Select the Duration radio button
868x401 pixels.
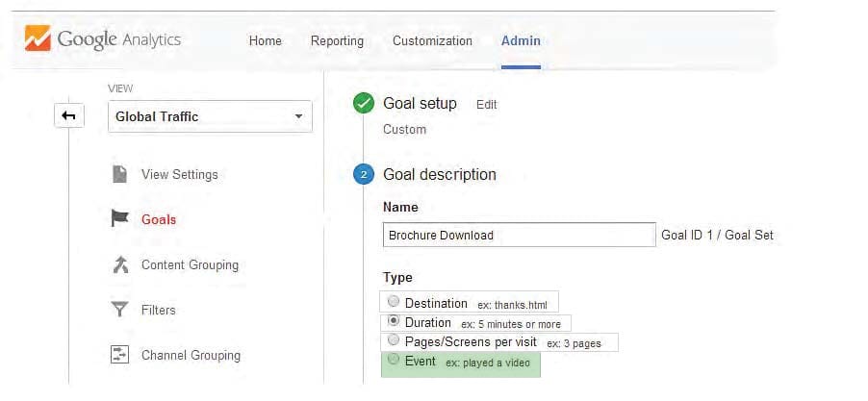coord(394,321)
